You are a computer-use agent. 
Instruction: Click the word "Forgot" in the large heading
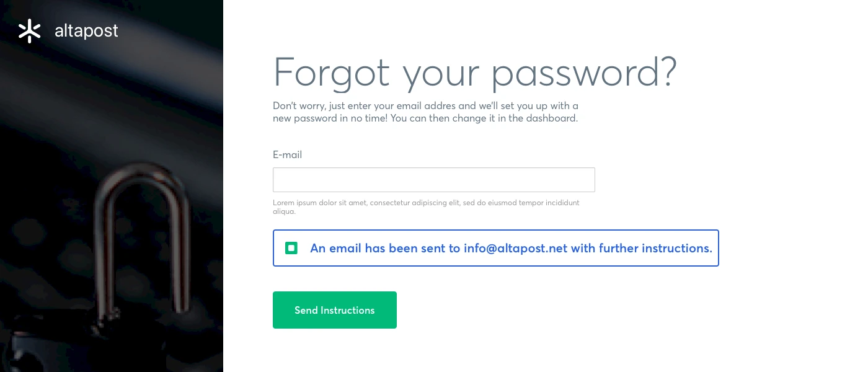(x=331, y=72)
